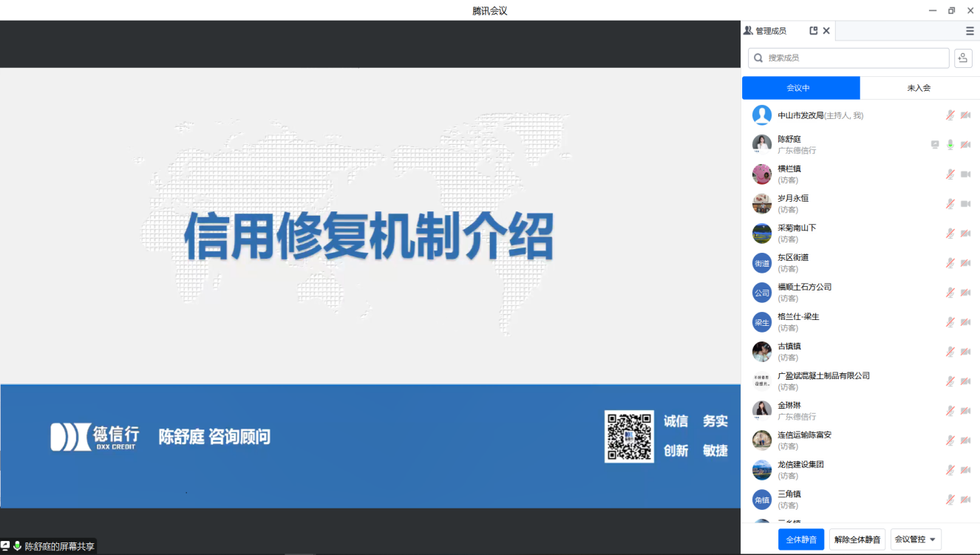Toggle the muted mic of 金琳琳
This screenshot has height=555, width=980.
pyautogui.click(x=950, y=411)
